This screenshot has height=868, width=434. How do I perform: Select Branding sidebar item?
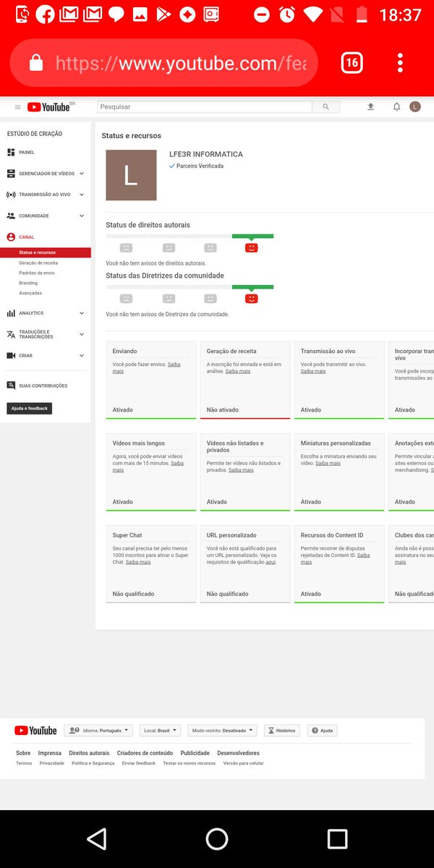point(28,283)
